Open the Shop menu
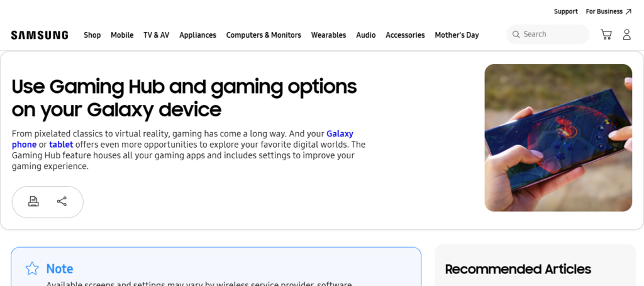Viewport: 644px width, 286px height. point(92,35)
